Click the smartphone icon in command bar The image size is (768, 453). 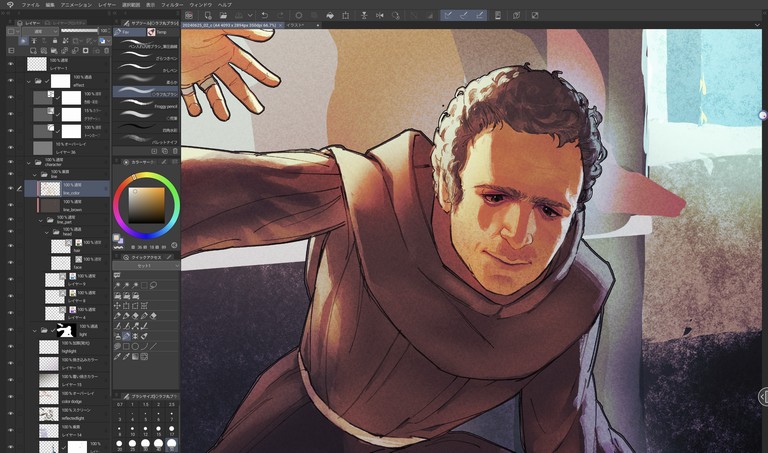tap(498, 16)
